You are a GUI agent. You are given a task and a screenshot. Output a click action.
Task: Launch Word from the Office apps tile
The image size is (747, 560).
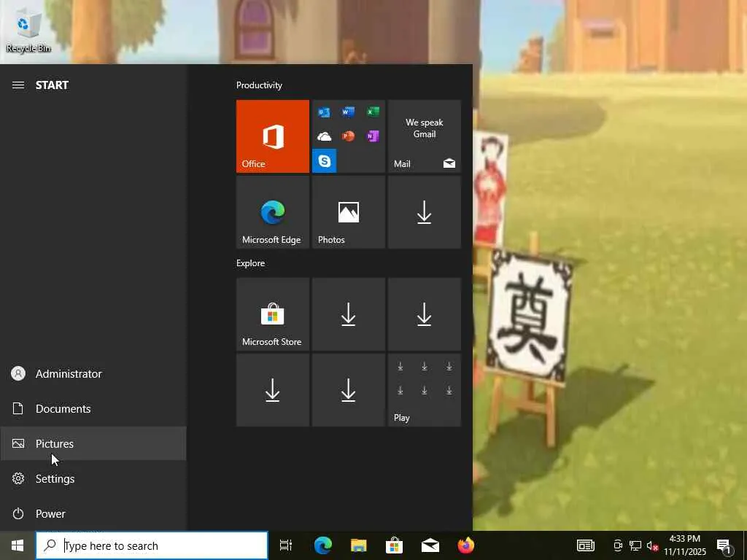coord(348,112)
